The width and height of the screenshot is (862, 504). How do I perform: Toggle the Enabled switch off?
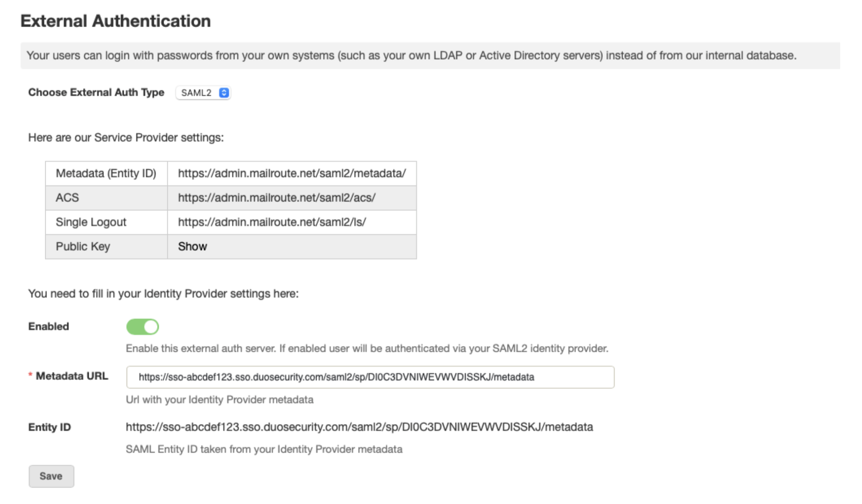pyautogui.click(x=142, y=327)
